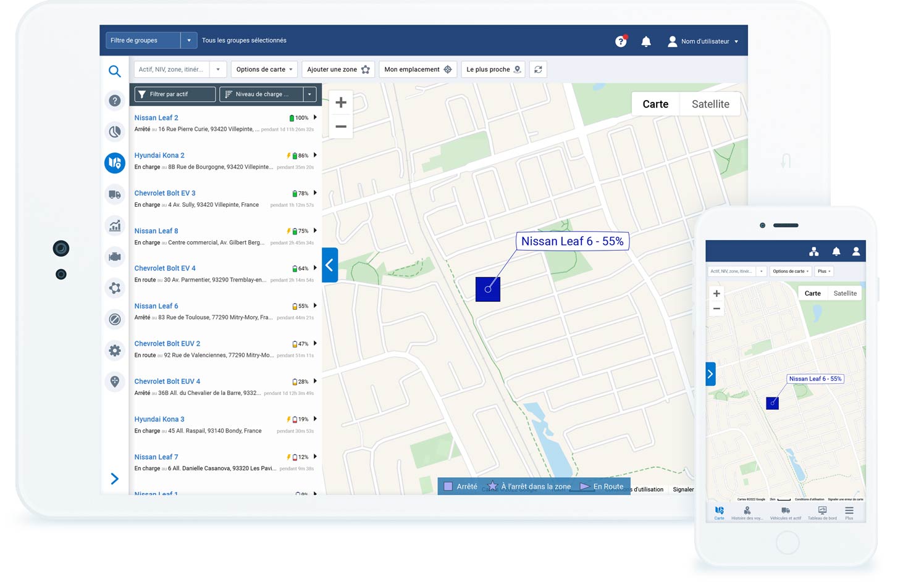The image size is (924, 582).
Task: Click the Mon emplacement button
Action: 418,69
